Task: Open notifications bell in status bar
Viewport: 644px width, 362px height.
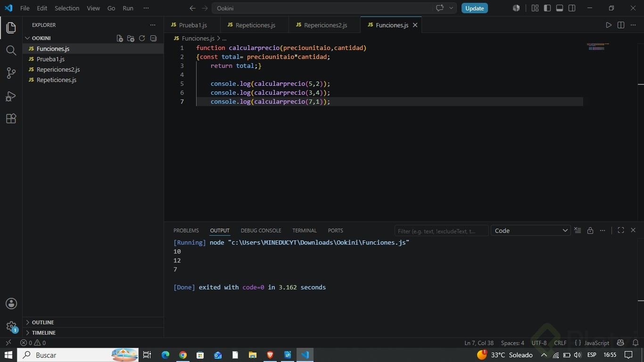Action: click(636, 343)
